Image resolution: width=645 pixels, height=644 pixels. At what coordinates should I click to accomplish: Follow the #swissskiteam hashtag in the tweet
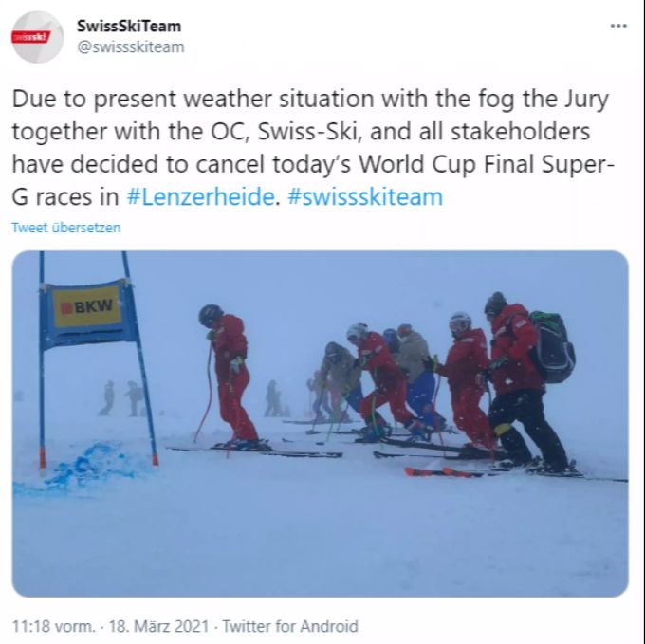[x=365, y=196]
